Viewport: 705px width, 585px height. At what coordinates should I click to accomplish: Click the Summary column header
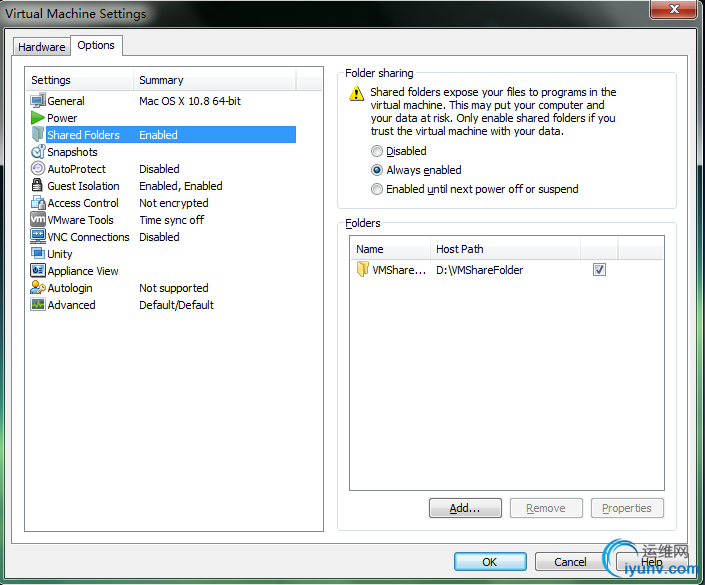215,80
